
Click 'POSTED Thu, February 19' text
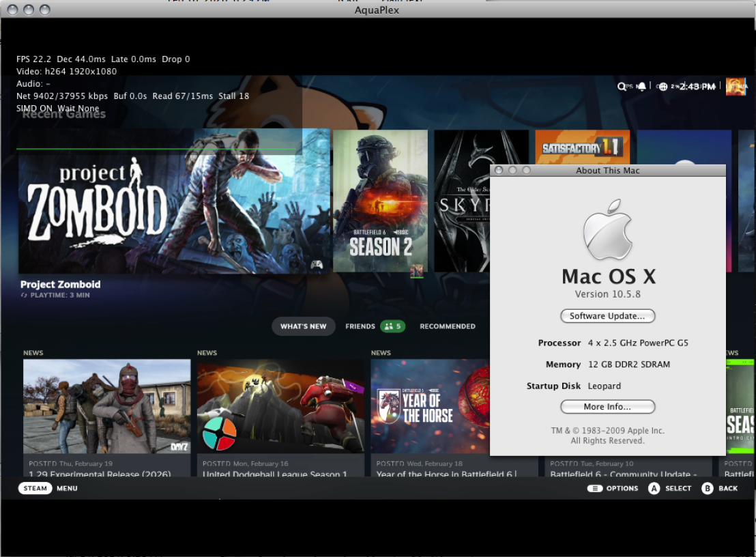[70, 463]
